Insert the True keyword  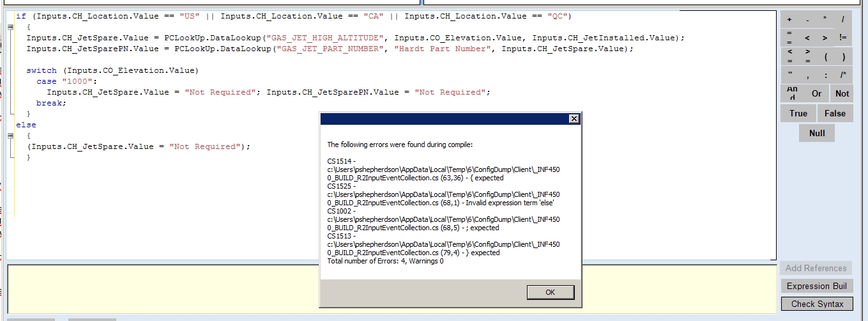[798, 113]
